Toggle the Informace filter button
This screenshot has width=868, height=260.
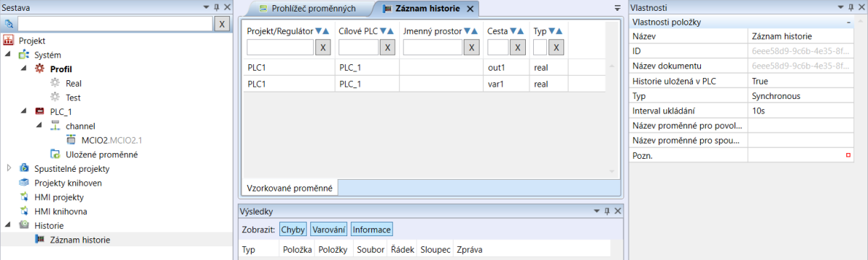[x=372, y=230]
